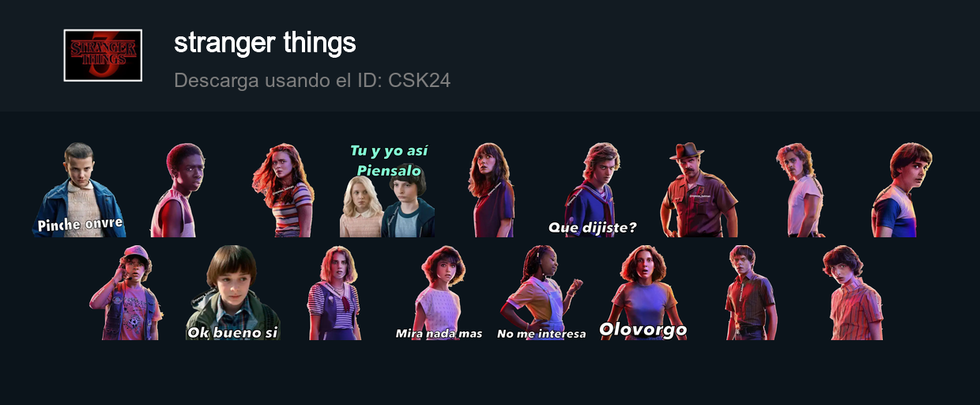
Task: Choose the boy in blue and white tee sticker
Action: [x=903, y=190]
